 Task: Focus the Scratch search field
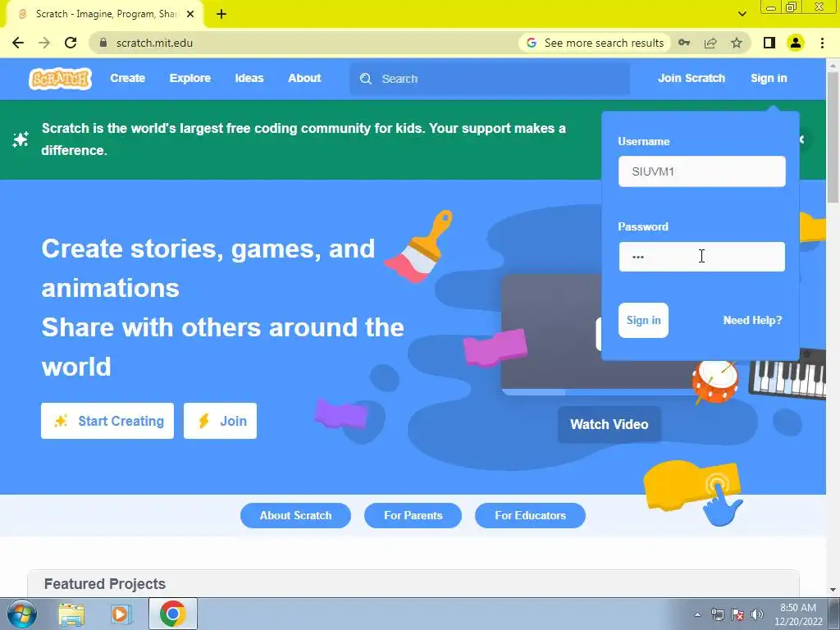point(490,79)
